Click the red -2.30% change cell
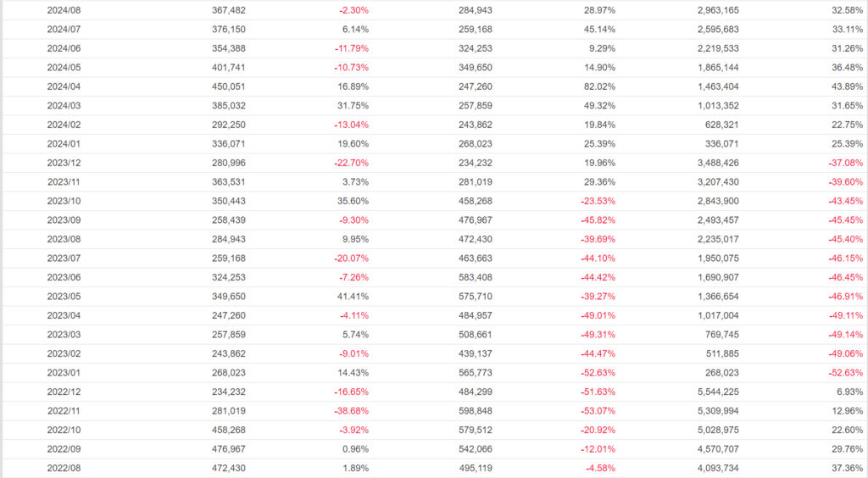This screenshot has height=478, width=868. pyautogui.click(x=353, y=10)
